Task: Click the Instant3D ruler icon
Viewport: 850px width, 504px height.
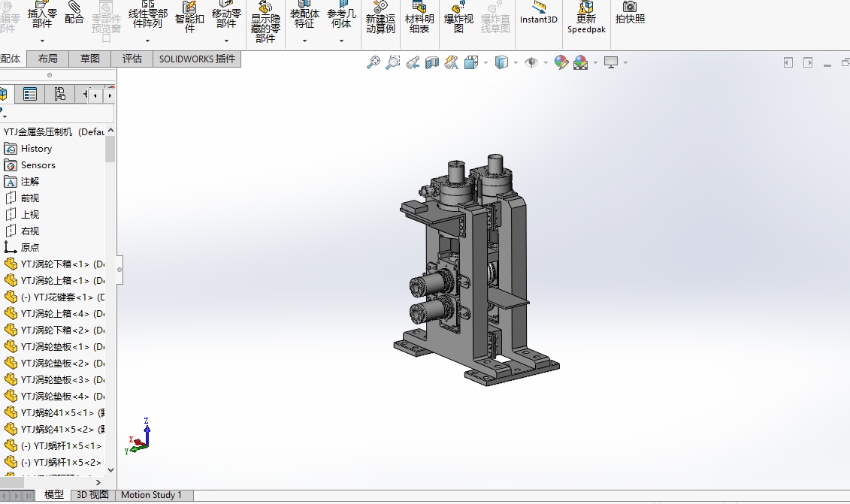Action: (539, 7)
